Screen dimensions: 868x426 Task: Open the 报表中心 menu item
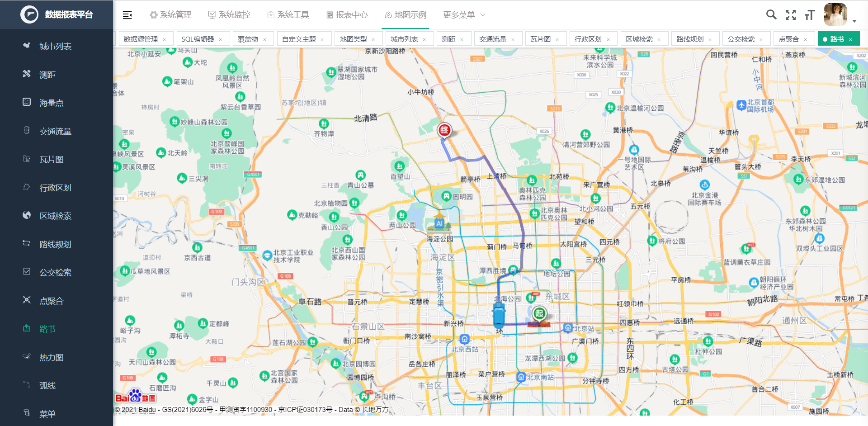tap(346, 14)
